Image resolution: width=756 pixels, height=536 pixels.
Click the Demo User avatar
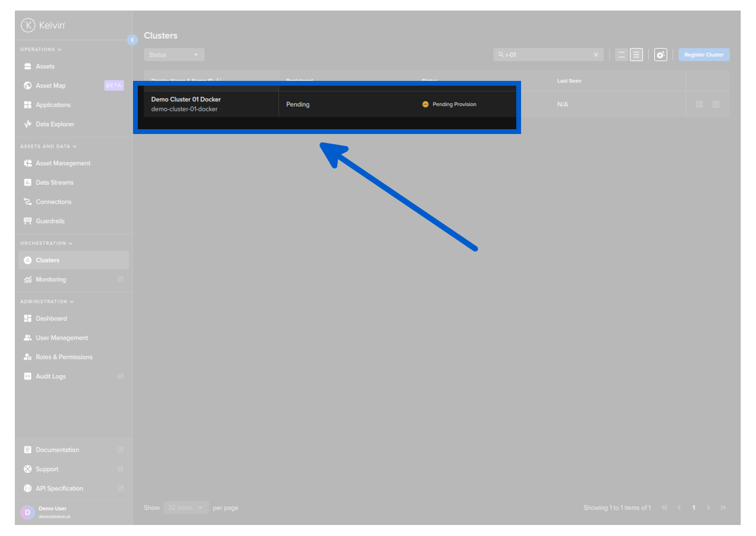coord(28,512)
